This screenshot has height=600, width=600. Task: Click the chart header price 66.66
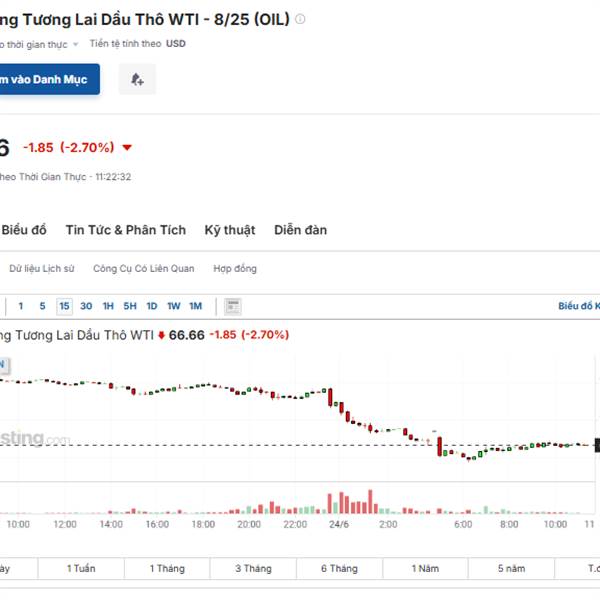[x=187, y=335]
